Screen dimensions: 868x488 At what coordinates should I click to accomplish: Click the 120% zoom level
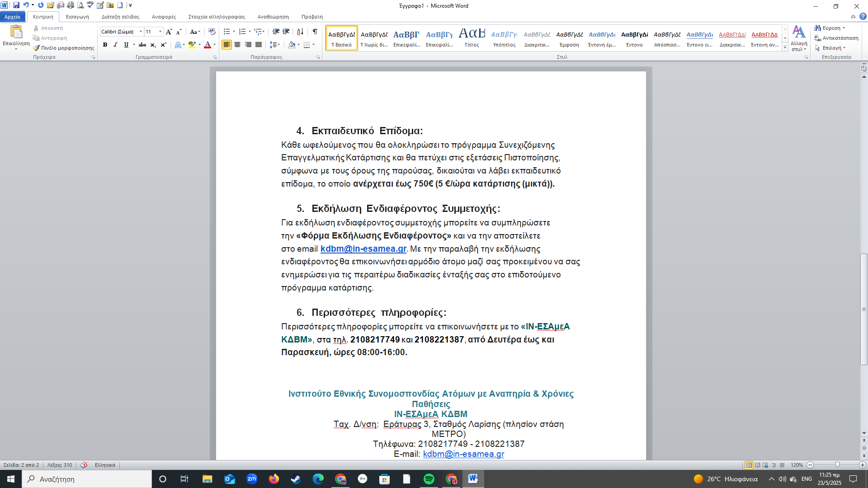797,465
